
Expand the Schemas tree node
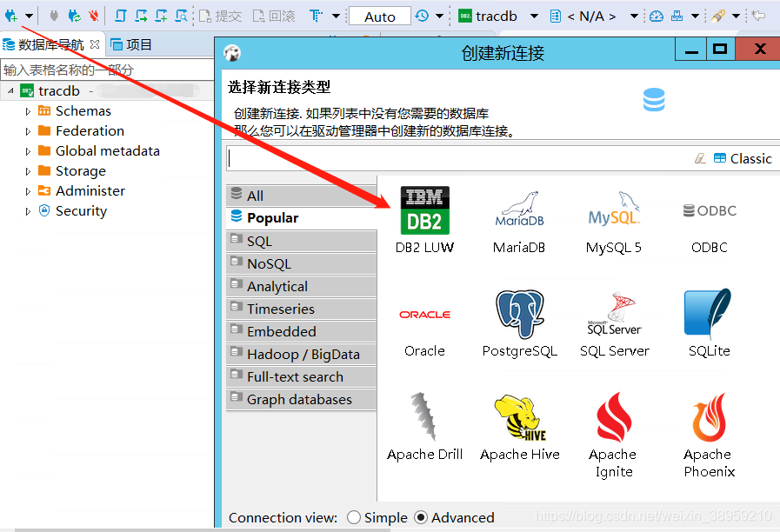[x=28, y=111]
